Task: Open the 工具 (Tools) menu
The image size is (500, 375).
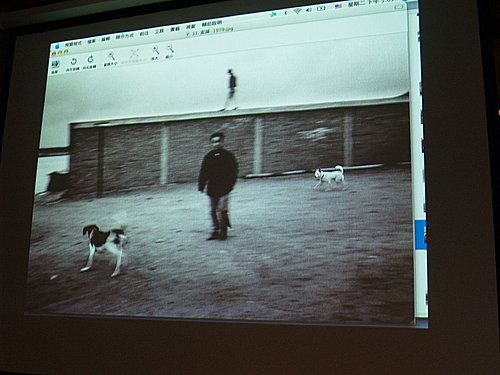Action: 159,31
